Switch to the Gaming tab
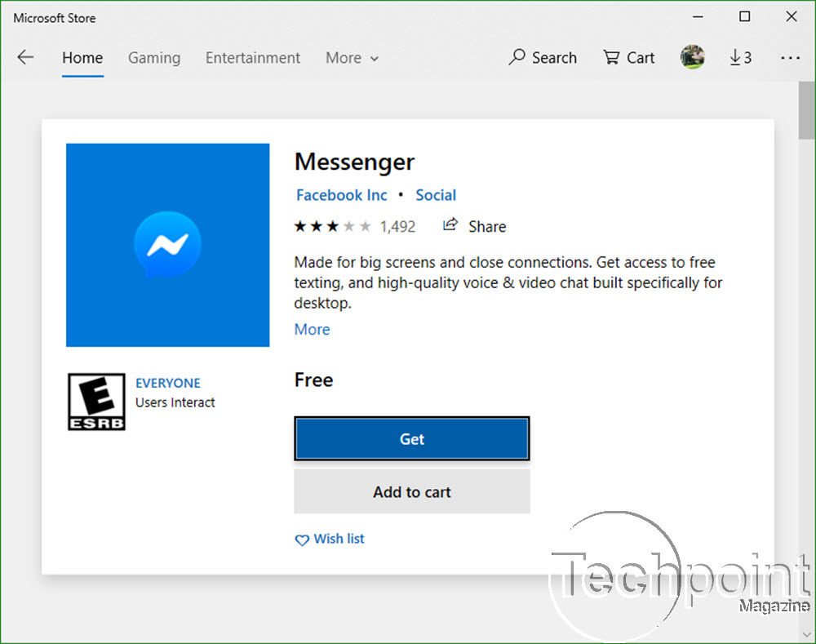Viewport: 816px width, 644px height. pyautogui.click(x=154, y=58)
